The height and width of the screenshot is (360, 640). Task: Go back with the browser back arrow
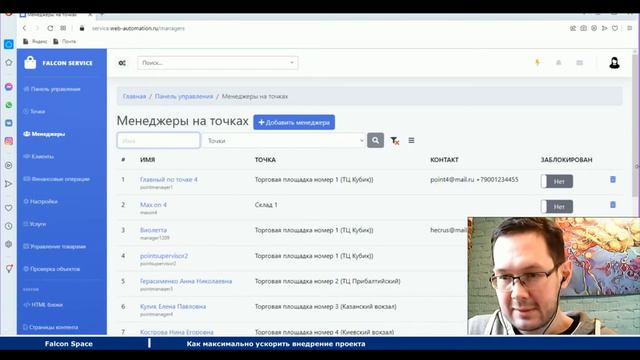(24, 28)
